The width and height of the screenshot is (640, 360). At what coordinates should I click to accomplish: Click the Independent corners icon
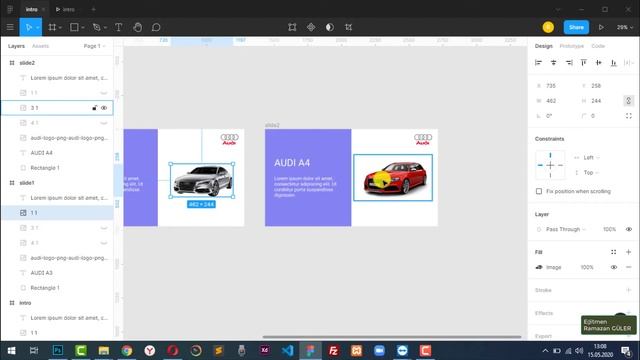point(629,116)
